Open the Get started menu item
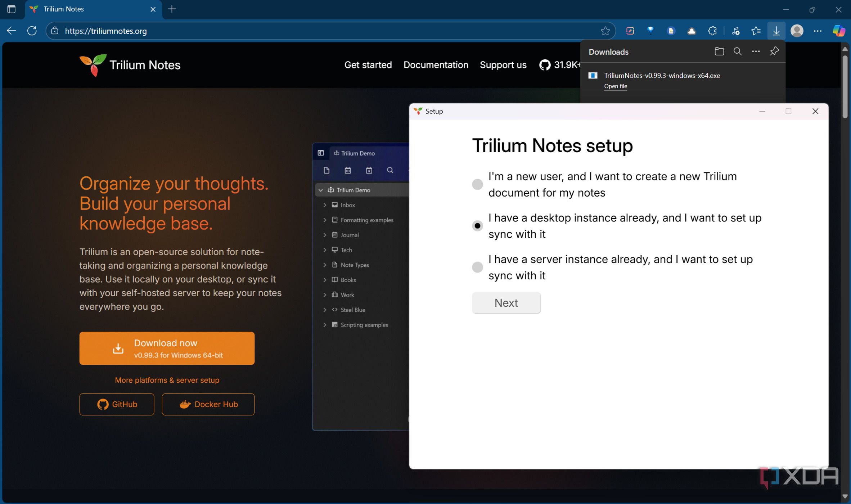Screen dimensions: 851x504 pyautogui.click(x=368, y=65)
